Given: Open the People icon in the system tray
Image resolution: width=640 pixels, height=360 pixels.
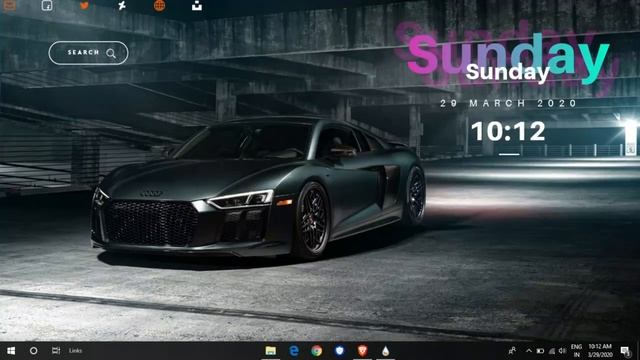Looking at the screenshot, I should pyautogui.click(x=512, y=351).
